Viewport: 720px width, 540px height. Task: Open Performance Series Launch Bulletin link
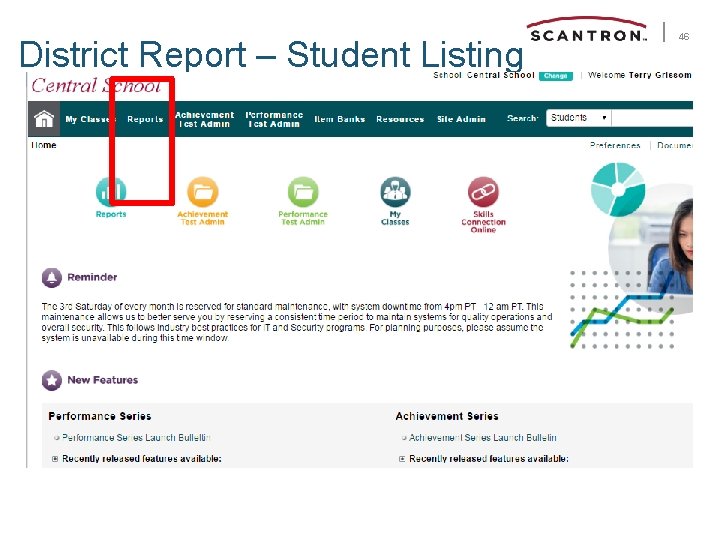[x=136, y=438]
